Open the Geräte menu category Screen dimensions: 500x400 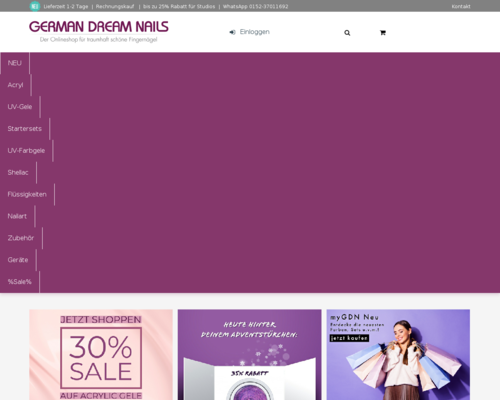[x=18, y=260]
